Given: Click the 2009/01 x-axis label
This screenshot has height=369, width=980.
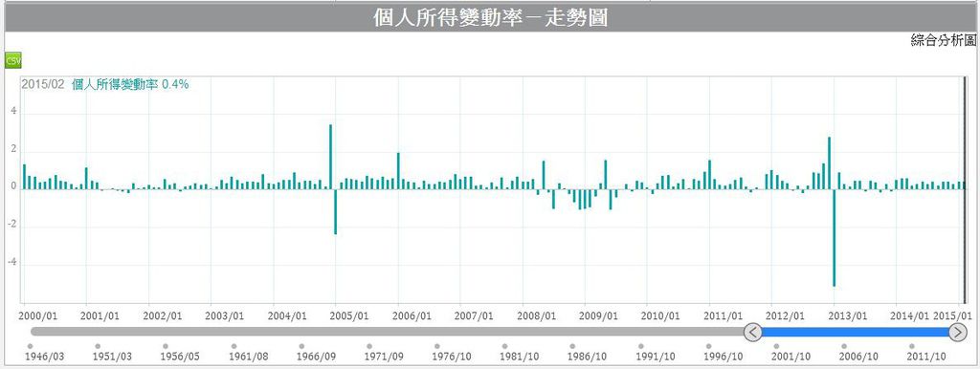Looking at the screenshot, I should 599,315.
